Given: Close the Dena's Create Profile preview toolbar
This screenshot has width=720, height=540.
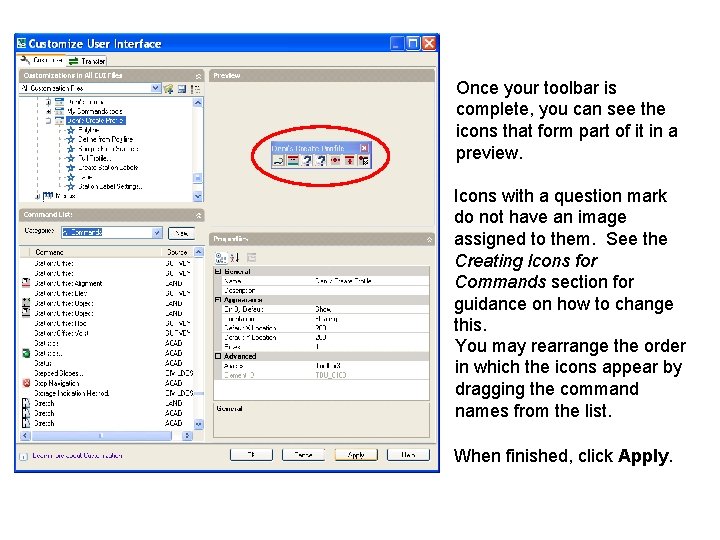Looking at the screenshot, I should click(364, 148).
